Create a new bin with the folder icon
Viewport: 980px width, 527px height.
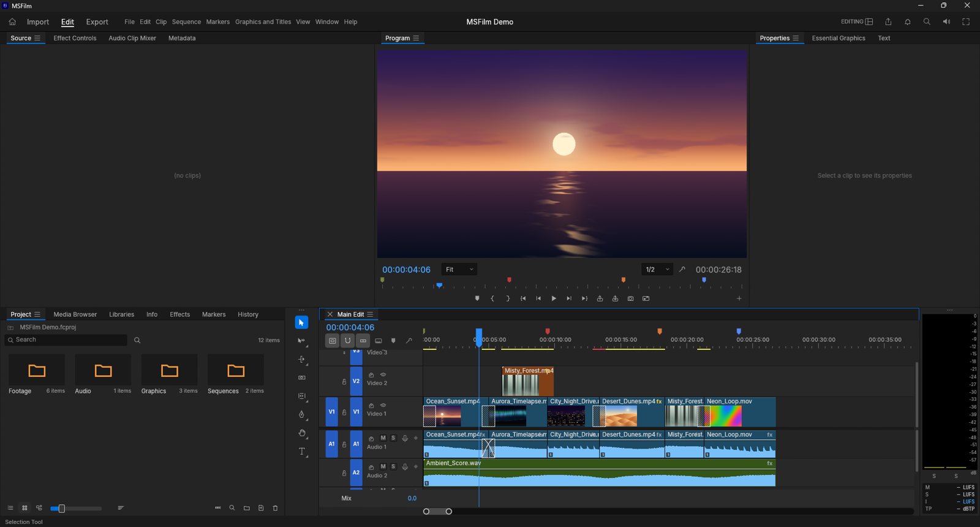[x=247, y=508]
